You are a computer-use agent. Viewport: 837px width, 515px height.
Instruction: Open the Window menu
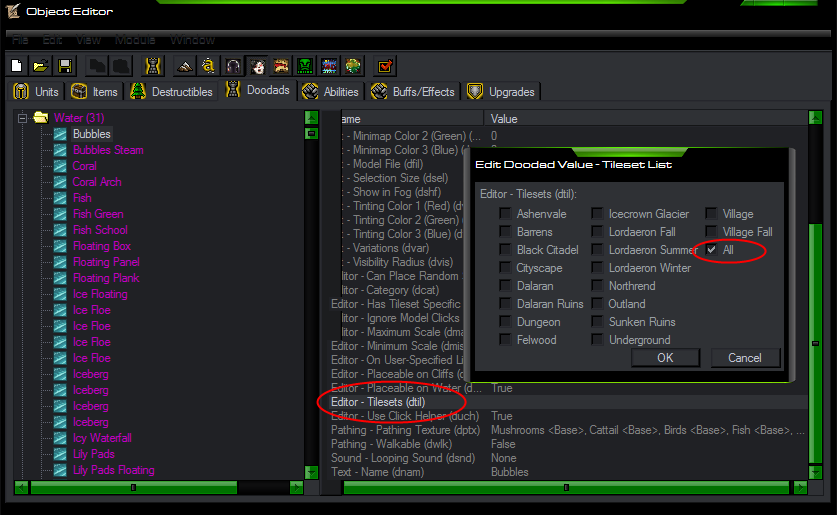[192, 40]
